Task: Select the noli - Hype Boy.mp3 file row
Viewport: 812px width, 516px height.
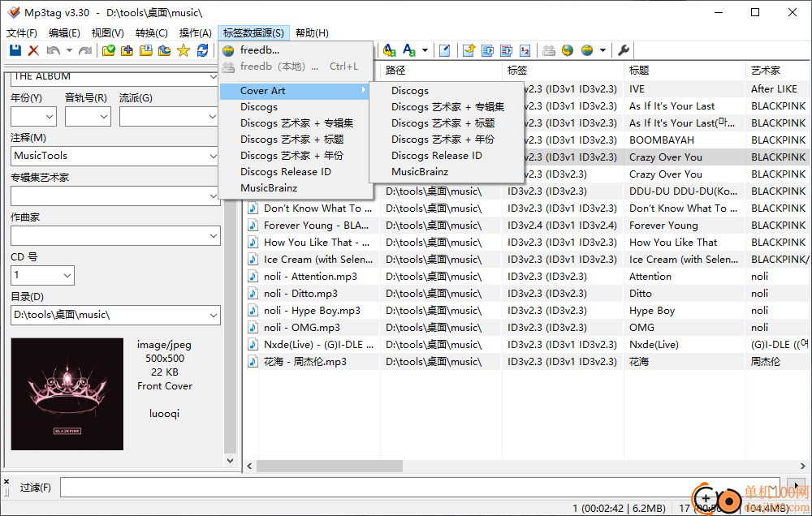Action: tap(528, 311)
